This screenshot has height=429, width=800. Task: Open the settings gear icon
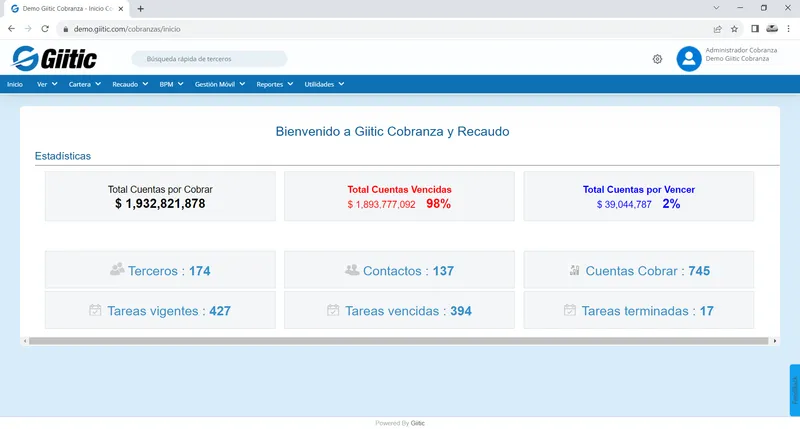tap(657, 59)
